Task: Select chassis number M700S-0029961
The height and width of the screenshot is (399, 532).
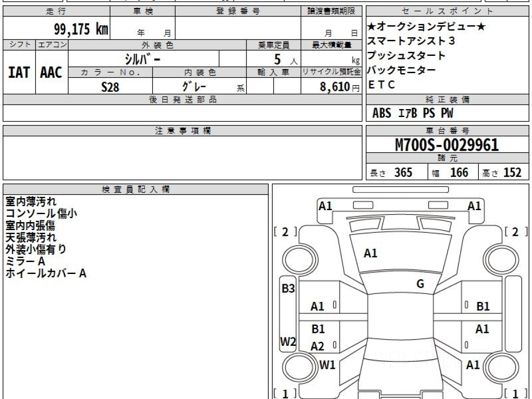Action: coord(447,145)
